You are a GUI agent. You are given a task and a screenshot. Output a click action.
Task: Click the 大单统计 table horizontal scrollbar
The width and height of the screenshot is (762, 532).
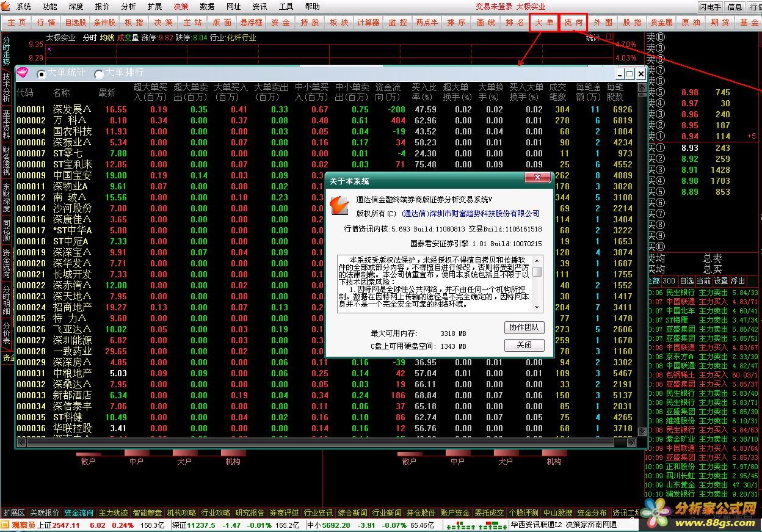327,442
